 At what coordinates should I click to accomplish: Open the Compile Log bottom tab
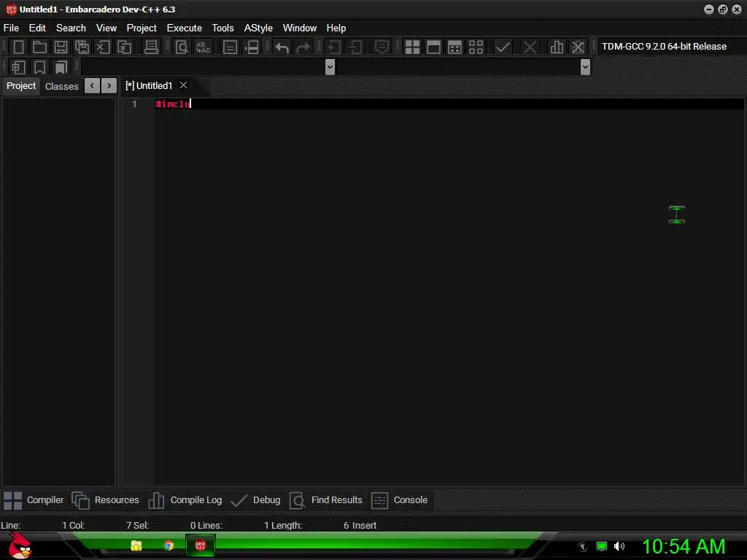tap(185, 500)
